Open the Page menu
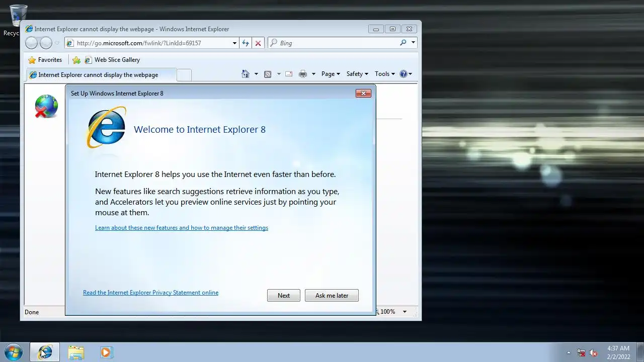The image size is (644, 362). pyautogui.click(x=331, y=74)
